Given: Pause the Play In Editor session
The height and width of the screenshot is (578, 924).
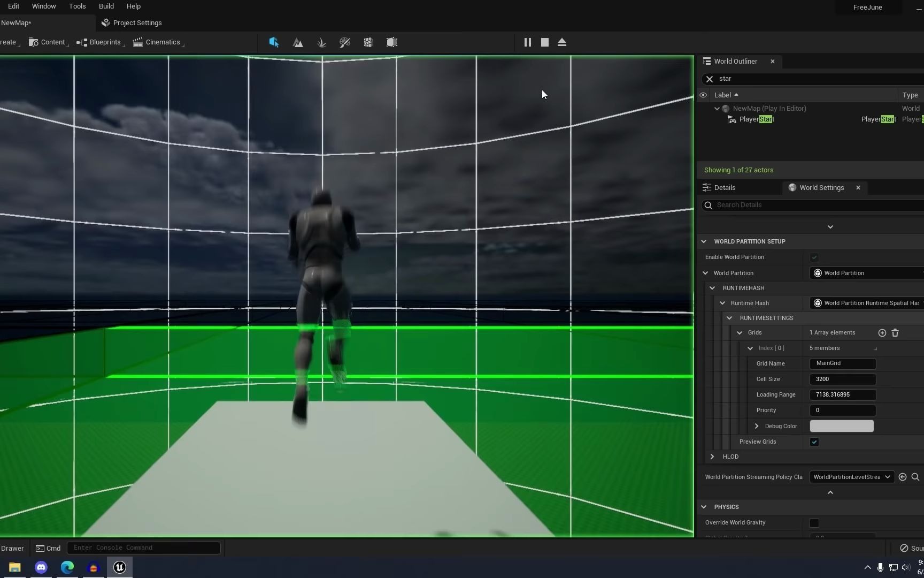Looking at the screenshot, I should (x=527, y=42).
